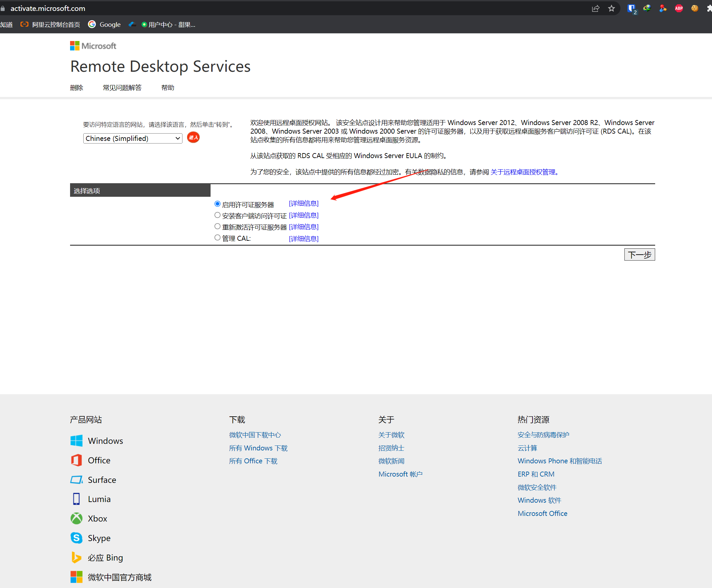Bookmark this page with the star icon

[611, 9]
